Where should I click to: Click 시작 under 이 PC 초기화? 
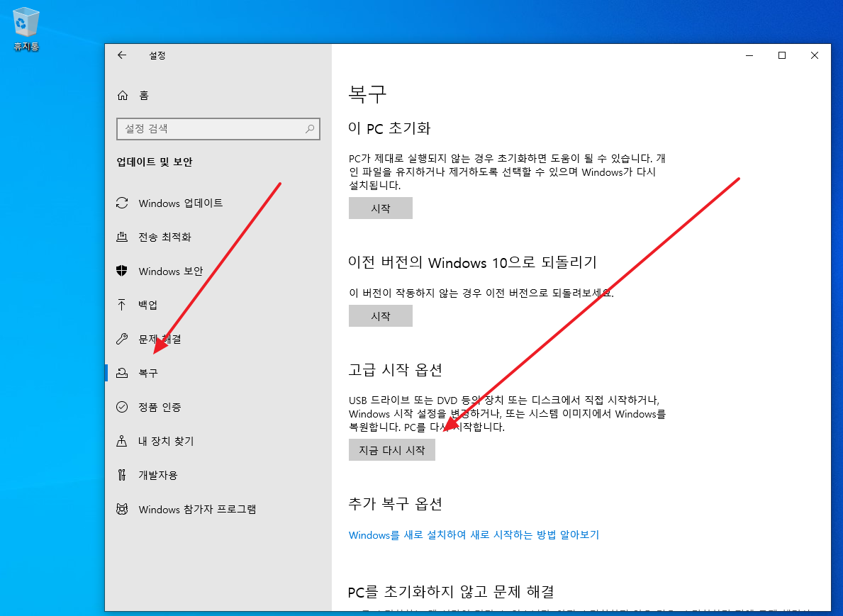(x=381, y=208)
